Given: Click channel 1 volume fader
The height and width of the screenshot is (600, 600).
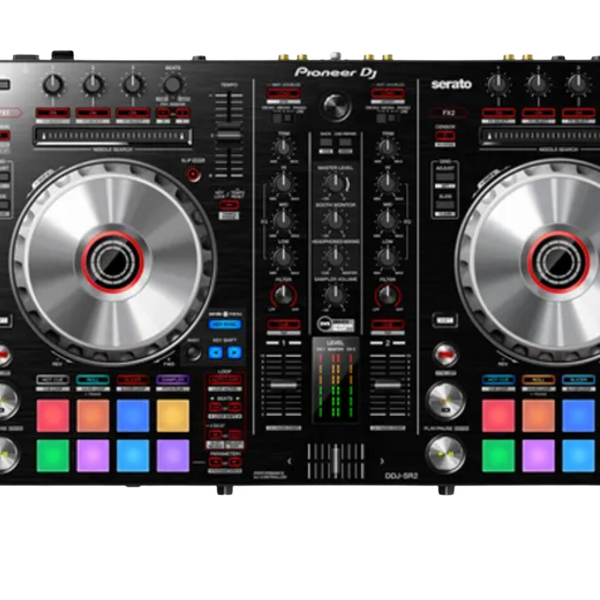Looking at the screenshot, I should point(284,385).
